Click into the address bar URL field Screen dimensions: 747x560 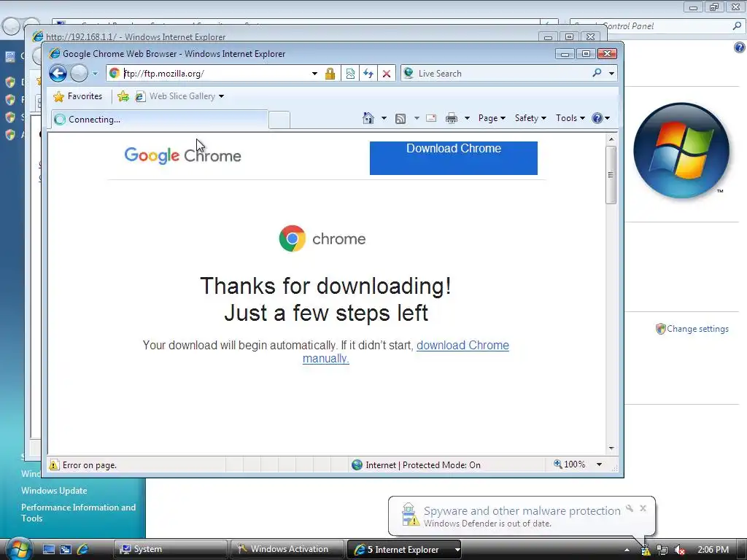tap(214, 74)
